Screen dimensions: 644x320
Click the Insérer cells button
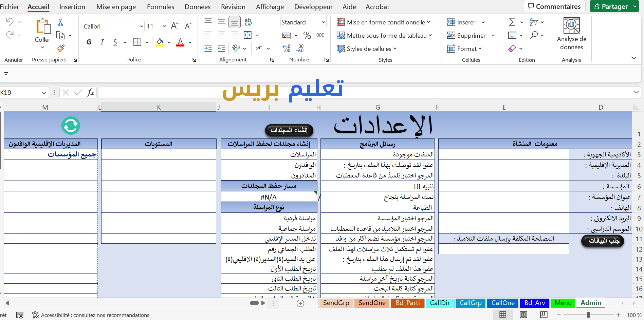pyautogui.click(x=462, y=22)
